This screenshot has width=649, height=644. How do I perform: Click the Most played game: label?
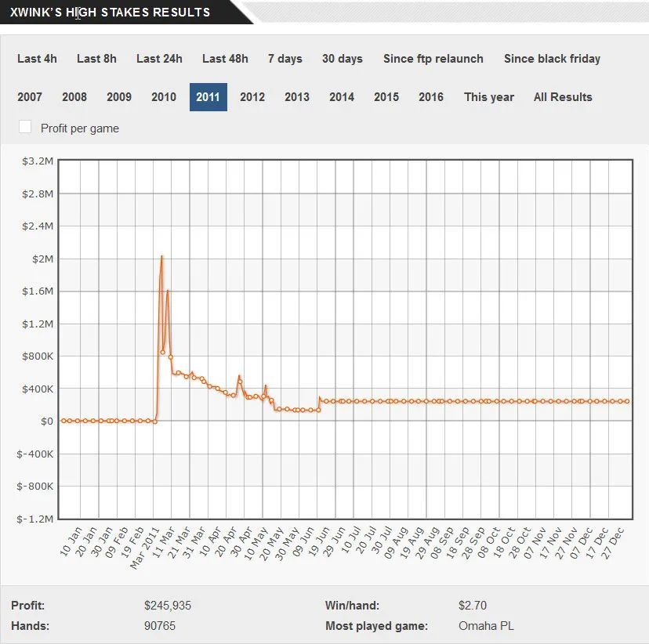tap(377, 626)
